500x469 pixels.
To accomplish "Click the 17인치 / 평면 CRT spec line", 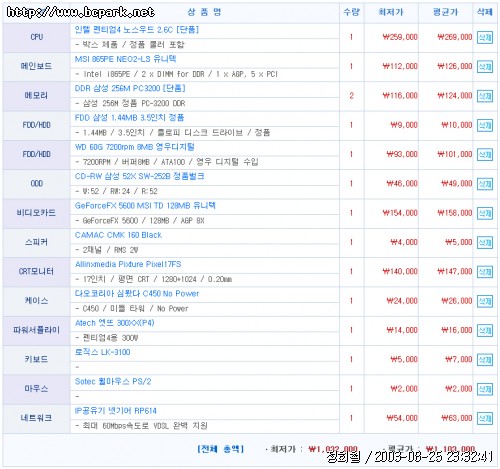I will (x=154, y=279).
